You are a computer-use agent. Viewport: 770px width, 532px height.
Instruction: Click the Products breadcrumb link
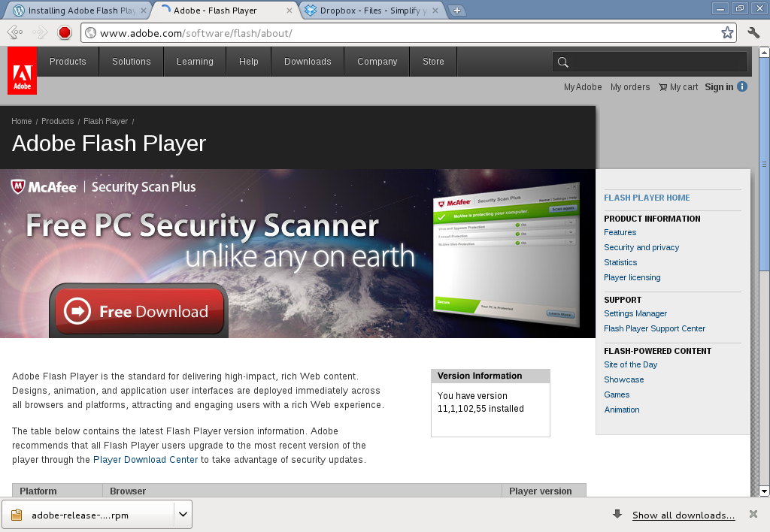57,121
